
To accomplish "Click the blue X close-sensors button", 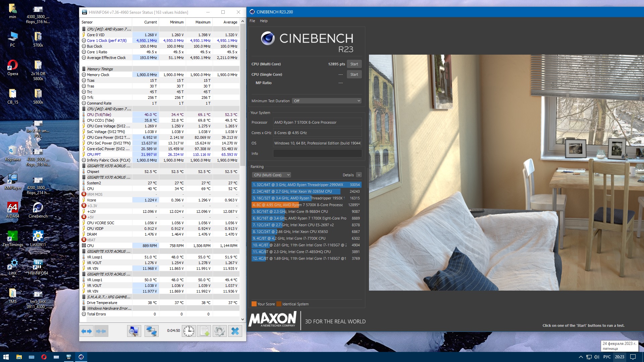I will tap(235, 331).
